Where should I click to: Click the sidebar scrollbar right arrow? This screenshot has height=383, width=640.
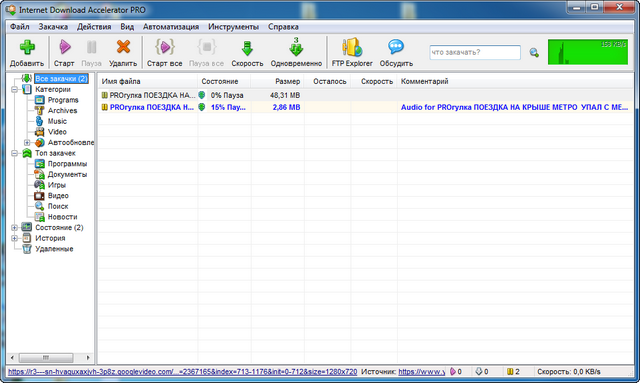tap(88, 358)
